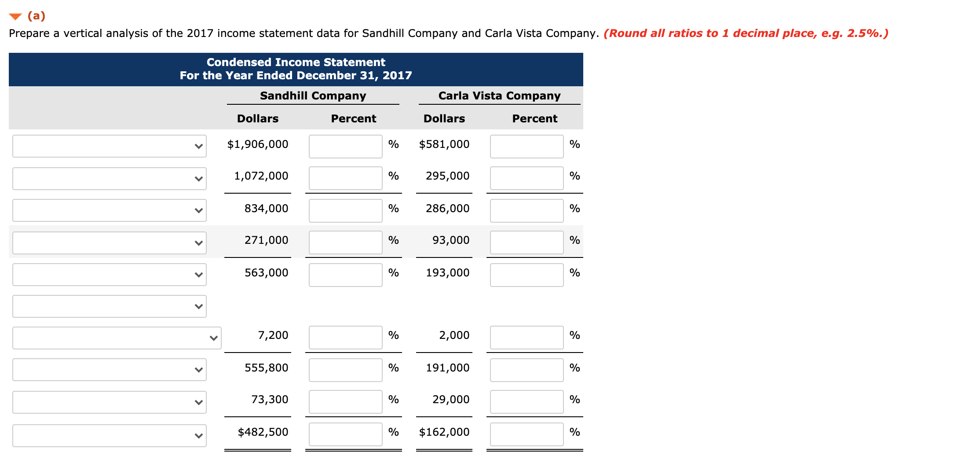This screenshot has width=980, height=463.
Task: Click the percent field beside $581,000
Action: pyautogui.click(x=526, y=146)
